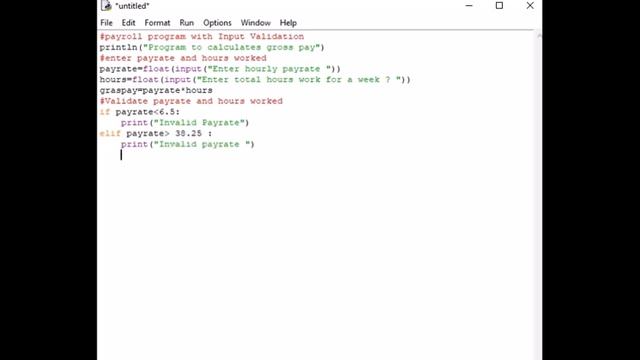Open the Options menu
The height and width of the screenshot is (360, 640).
coord(217,23)
